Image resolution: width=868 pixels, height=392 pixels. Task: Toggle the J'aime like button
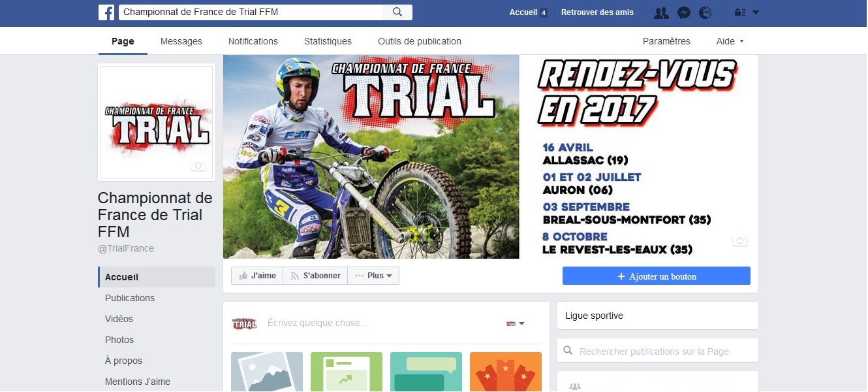pyautogui.click(x=257, y=276)
